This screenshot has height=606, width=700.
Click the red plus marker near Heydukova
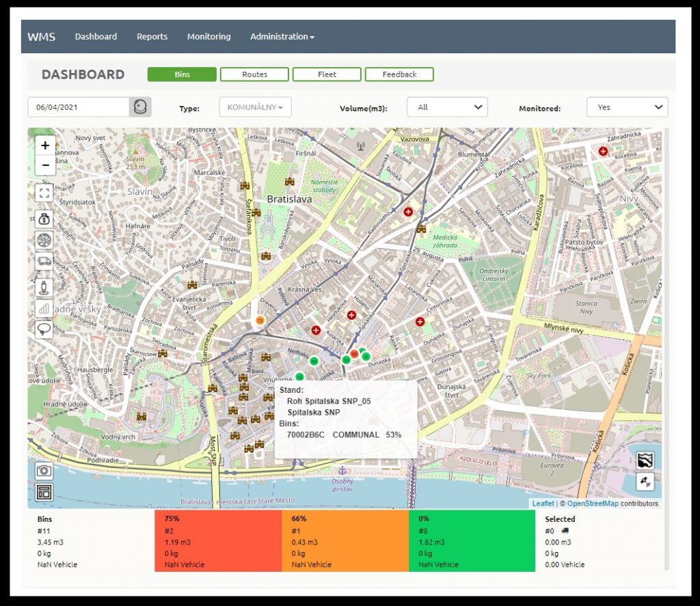click(x=352, y=315)
